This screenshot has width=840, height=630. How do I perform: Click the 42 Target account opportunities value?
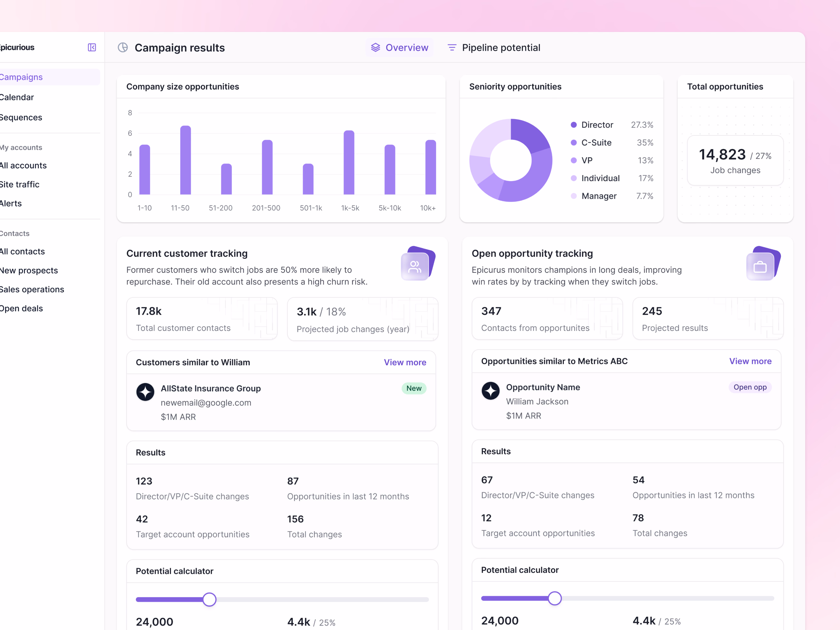(x=142, y=519)
